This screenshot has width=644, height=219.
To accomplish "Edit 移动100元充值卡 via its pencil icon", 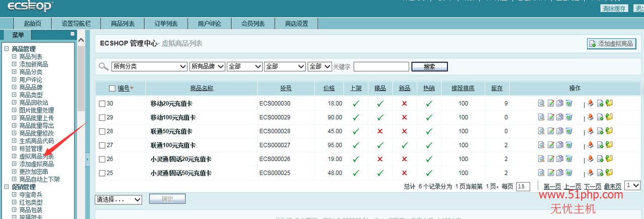I will point(551,117).
